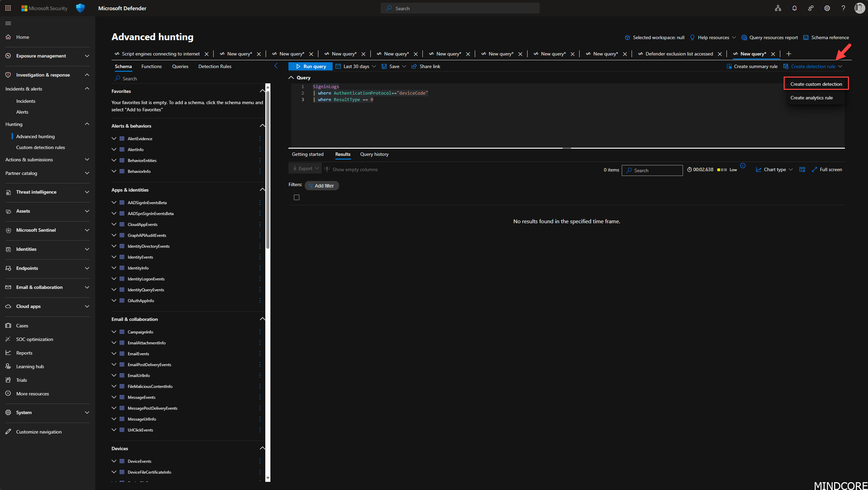Click the query resources info icon
This screenshot has width=868, height=490.
point(743,166)
